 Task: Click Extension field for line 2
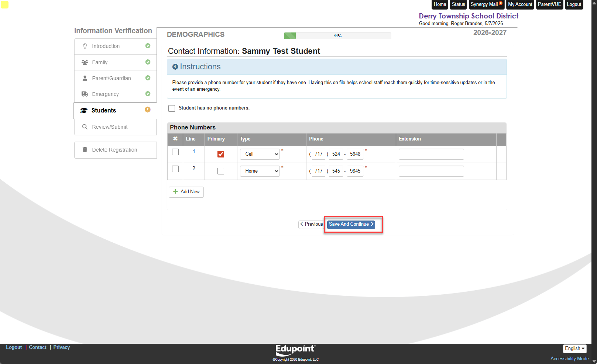(x=431, y=171)
